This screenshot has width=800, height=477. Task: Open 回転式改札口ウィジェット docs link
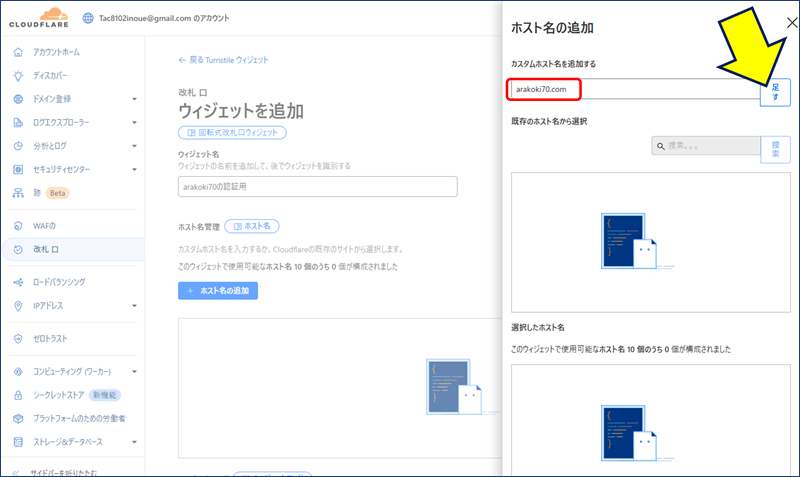232,133
